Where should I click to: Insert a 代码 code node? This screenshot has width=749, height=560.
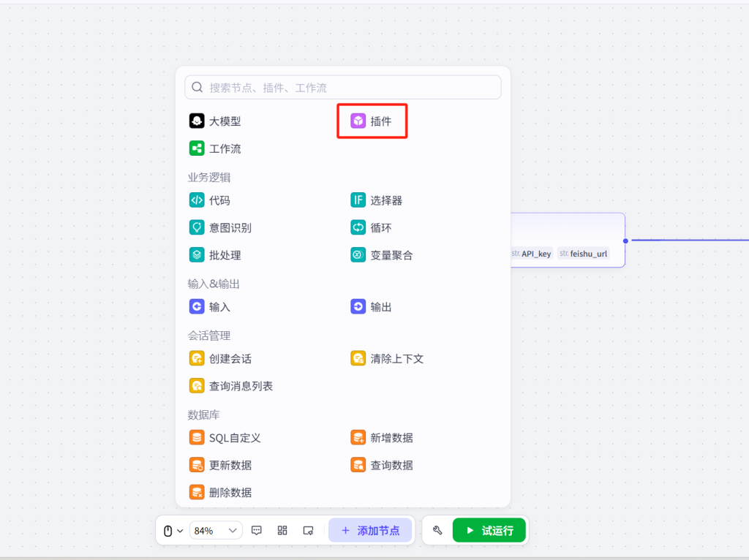[211, 200]
